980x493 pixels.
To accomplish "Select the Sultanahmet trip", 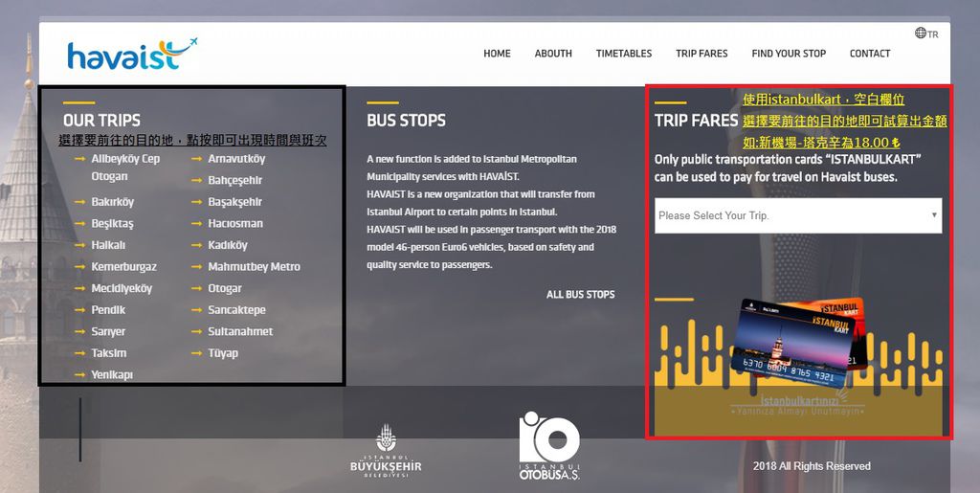I will [240, 332].
